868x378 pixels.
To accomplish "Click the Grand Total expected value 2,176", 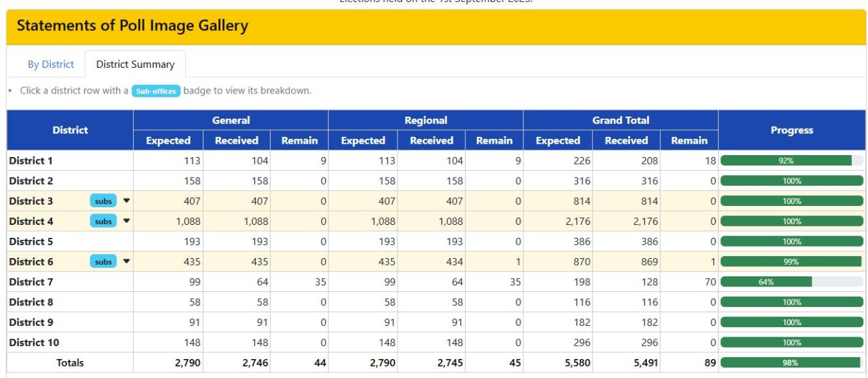I will (x=577, y=222).
